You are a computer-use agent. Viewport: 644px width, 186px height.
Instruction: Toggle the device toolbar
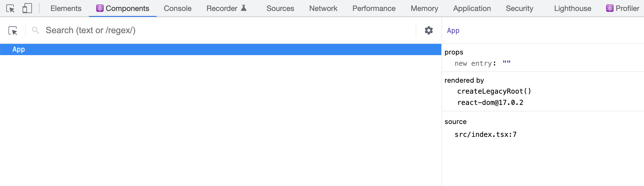click(x=27, y=8)
